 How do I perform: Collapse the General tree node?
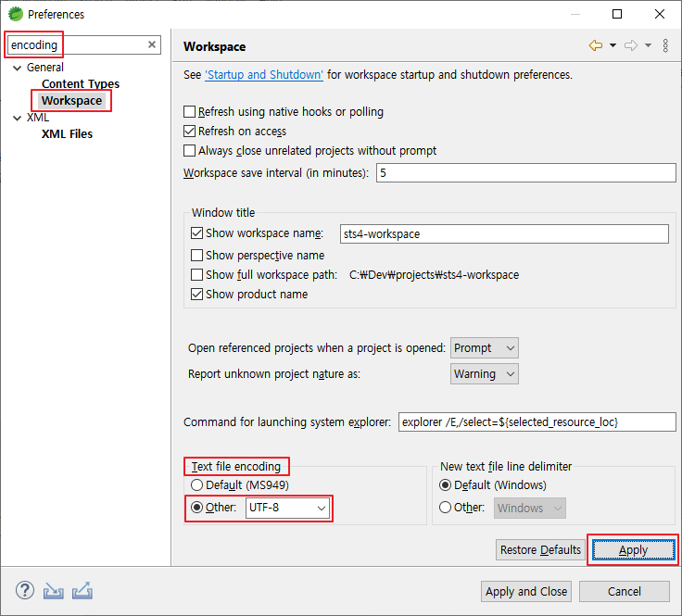18,68
